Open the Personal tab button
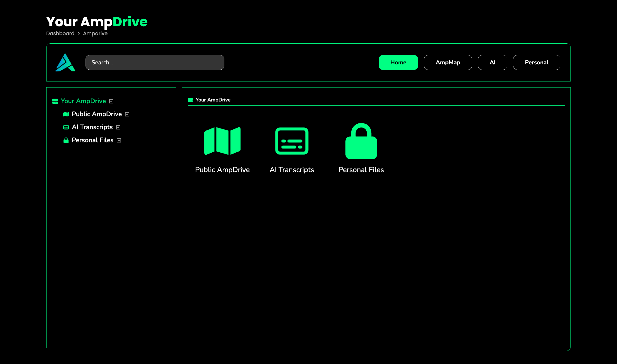617x364 pixels. coord(536,62)
